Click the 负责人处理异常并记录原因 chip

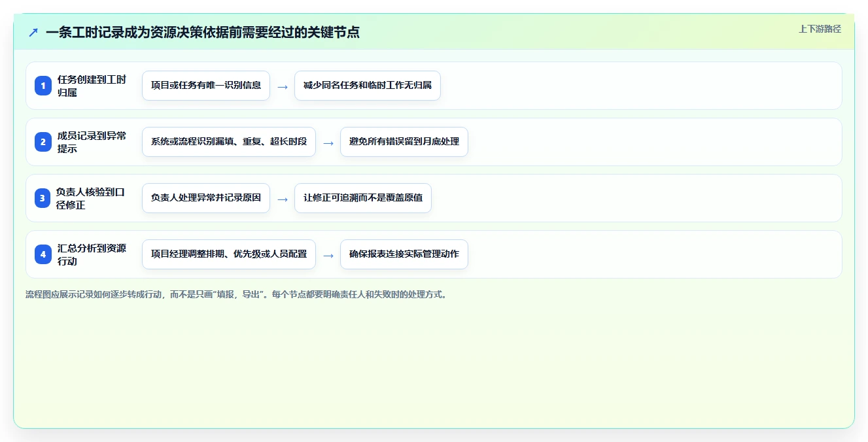(206, 198)
